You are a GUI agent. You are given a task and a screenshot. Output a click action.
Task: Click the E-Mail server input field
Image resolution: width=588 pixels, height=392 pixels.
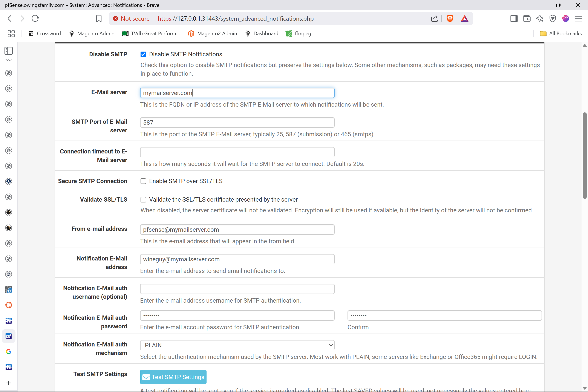237,93
